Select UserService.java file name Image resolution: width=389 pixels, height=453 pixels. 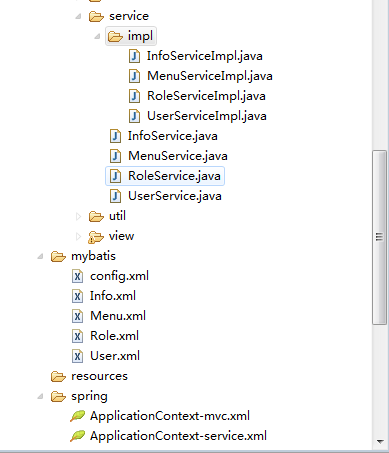[175, 196]
